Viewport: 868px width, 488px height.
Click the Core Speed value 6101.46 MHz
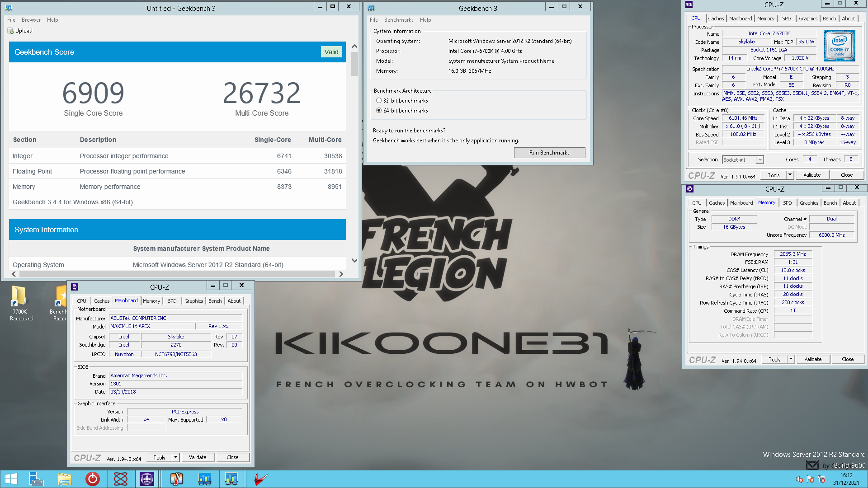743,118
